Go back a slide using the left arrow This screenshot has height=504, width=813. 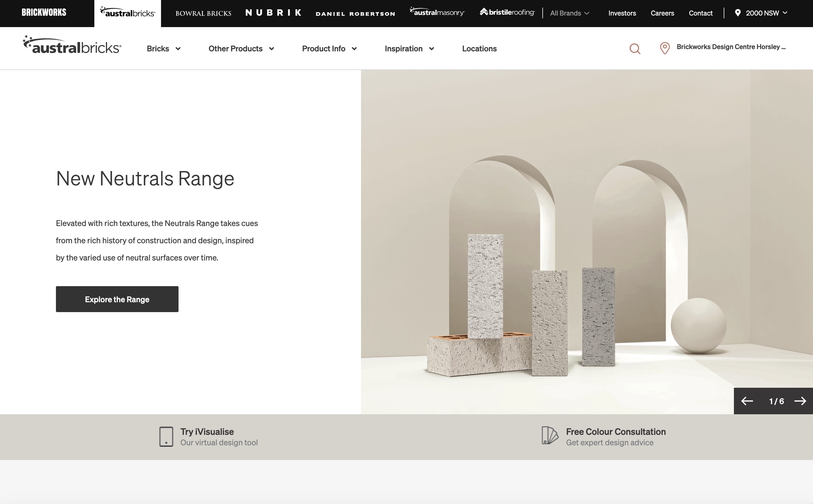[x=747, y=401]
